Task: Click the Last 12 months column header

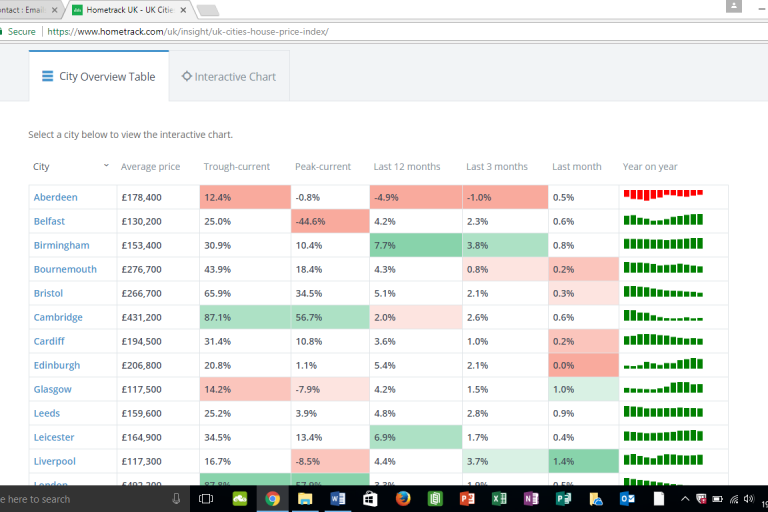Action: pyautogui.click(x=407, y=166)
